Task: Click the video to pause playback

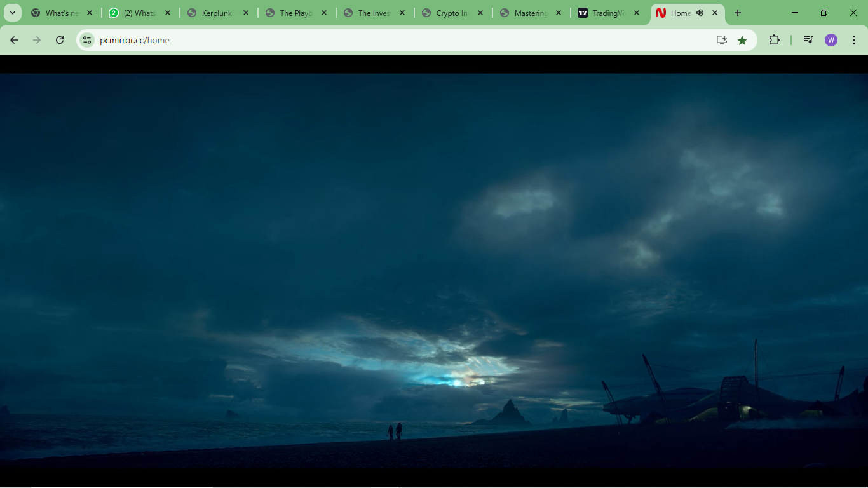Action: tap(434, 271)
